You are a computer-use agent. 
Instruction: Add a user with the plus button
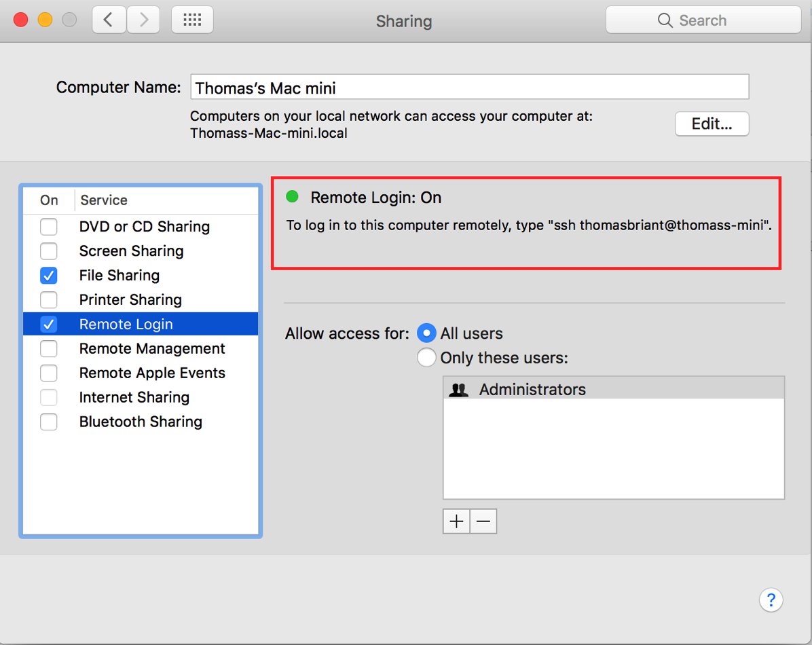click(456, 521)
